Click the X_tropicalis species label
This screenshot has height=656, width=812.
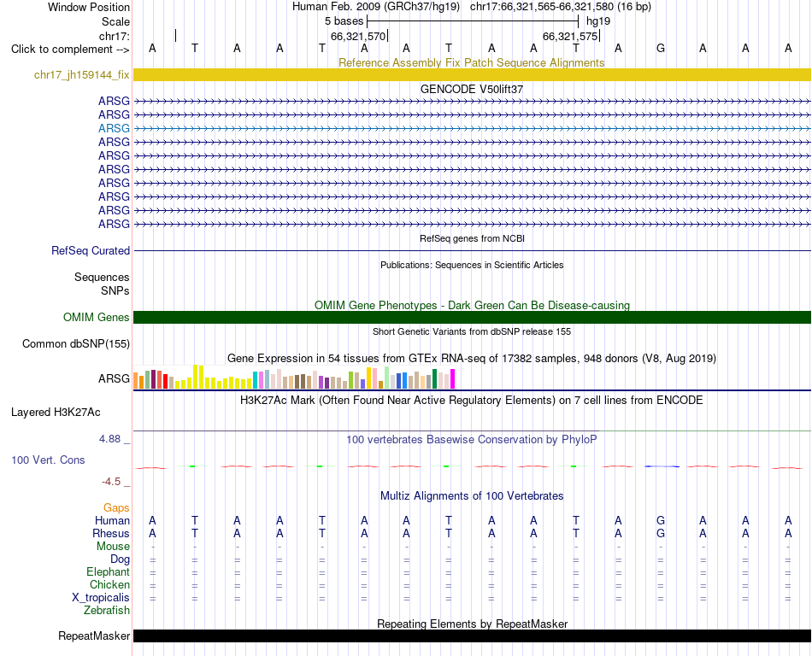(101, 598)
